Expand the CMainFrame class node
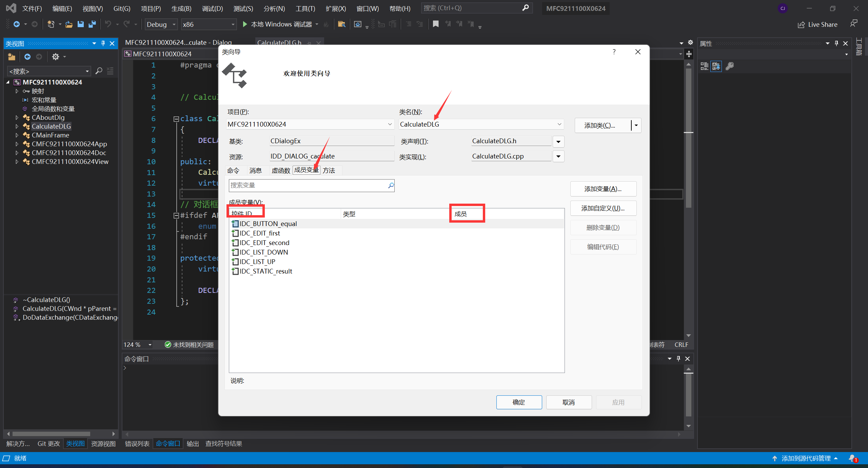 tap(17, 135)
